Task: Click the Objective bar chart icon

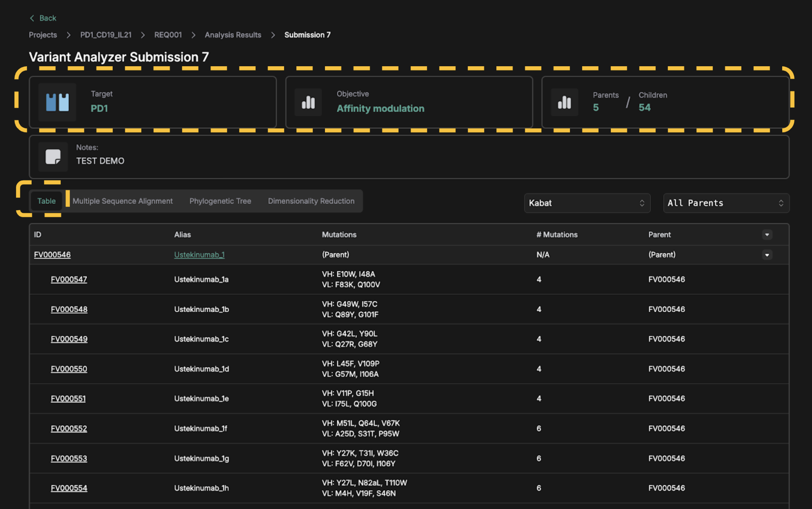Action: [308, 102]
